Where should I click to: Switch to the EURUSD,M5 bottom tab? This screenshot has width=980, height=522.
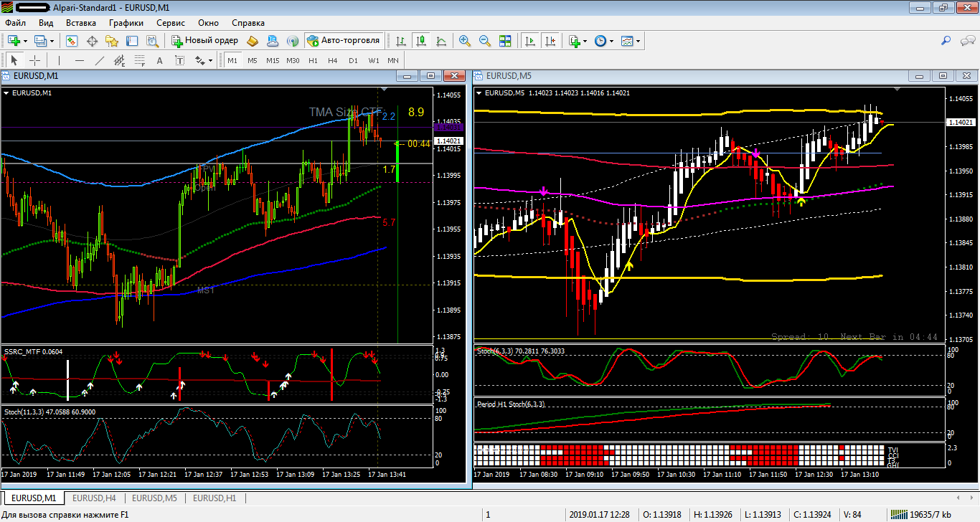click(154, 498)
